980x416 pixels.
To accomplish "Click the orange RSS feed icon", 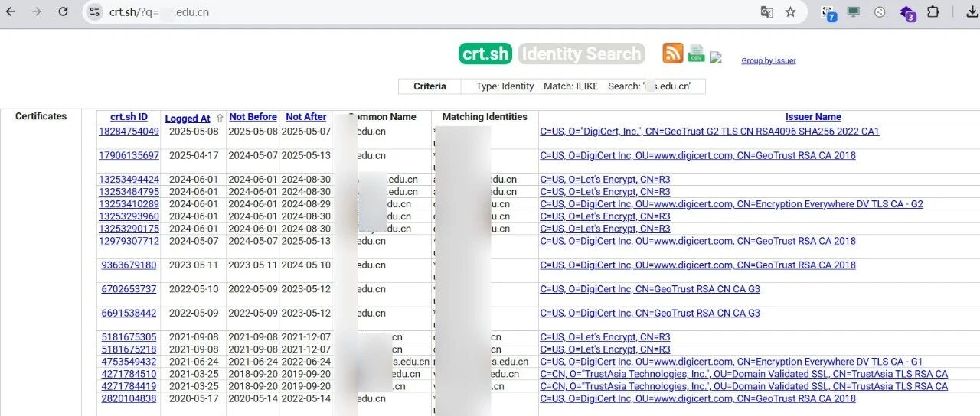I will 673,53.
